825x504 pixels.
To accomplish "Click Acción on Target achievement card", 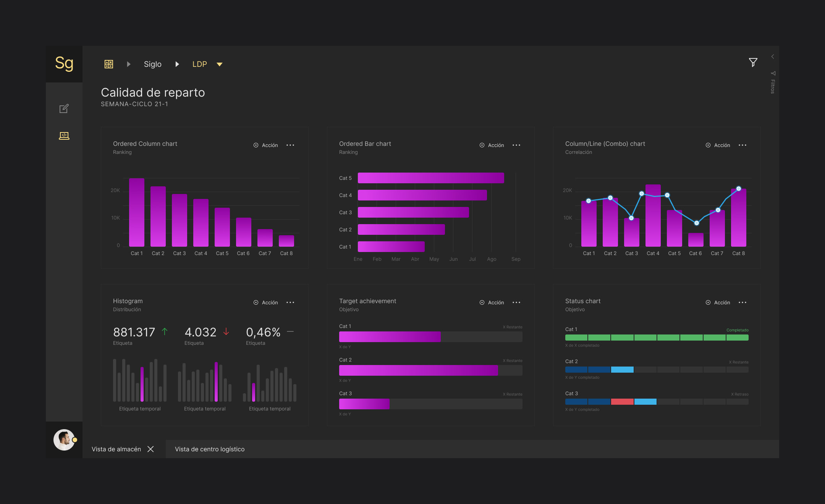I will point(492,302).
